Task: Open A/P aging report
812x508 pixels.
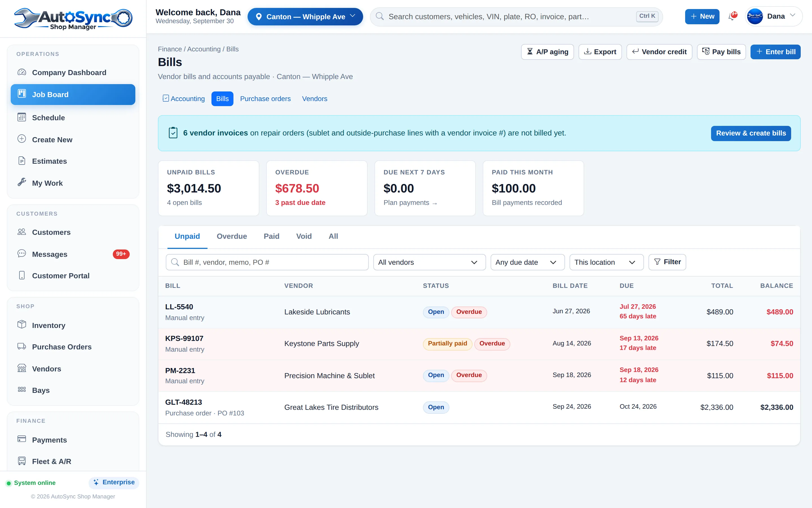Action: 547,52
